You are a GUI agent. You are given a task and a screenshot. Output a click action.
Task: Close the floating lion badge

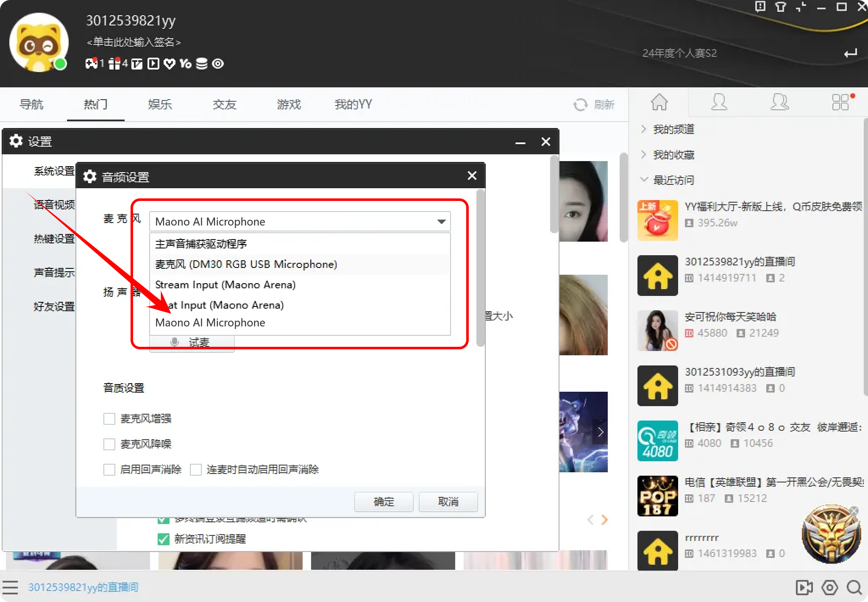click(x=854, y=511)
